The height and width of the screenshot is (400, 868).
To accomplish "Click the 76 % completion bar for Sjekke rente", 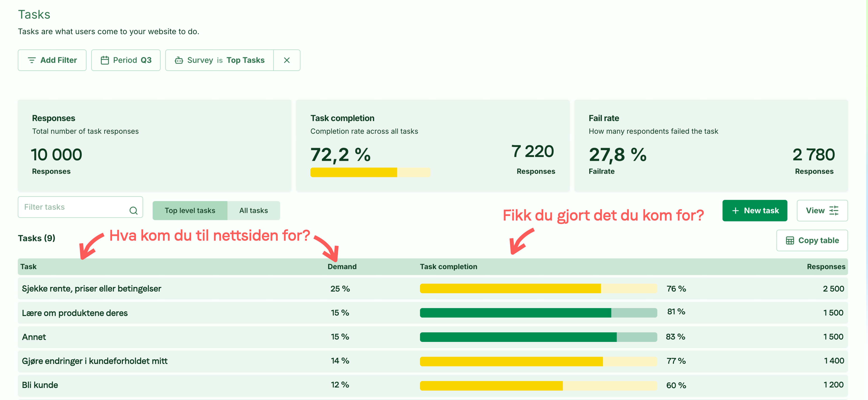I will pyautogui.click(x=538, y=289).
